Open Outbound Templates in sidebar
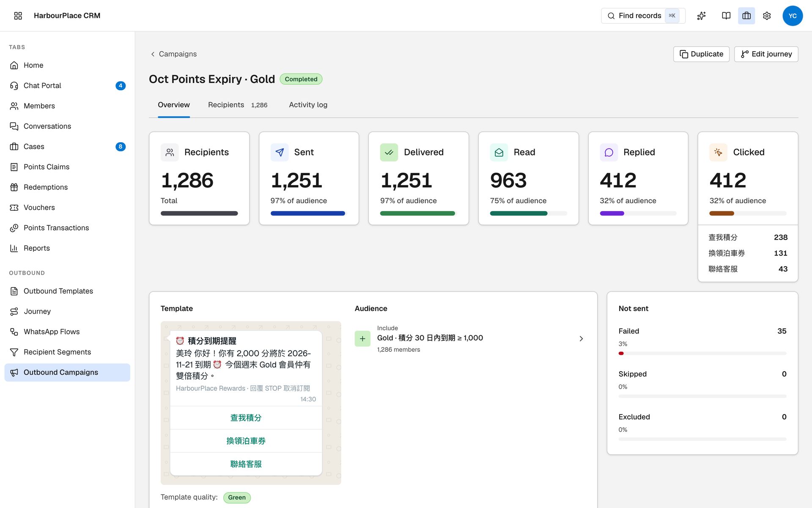This screenshot has width=812, height=508. tap(67, 291)
